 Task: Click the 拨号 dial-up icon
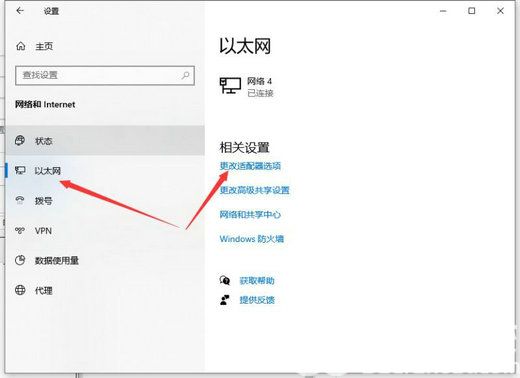pyautogui.click(x=20, y=200)
